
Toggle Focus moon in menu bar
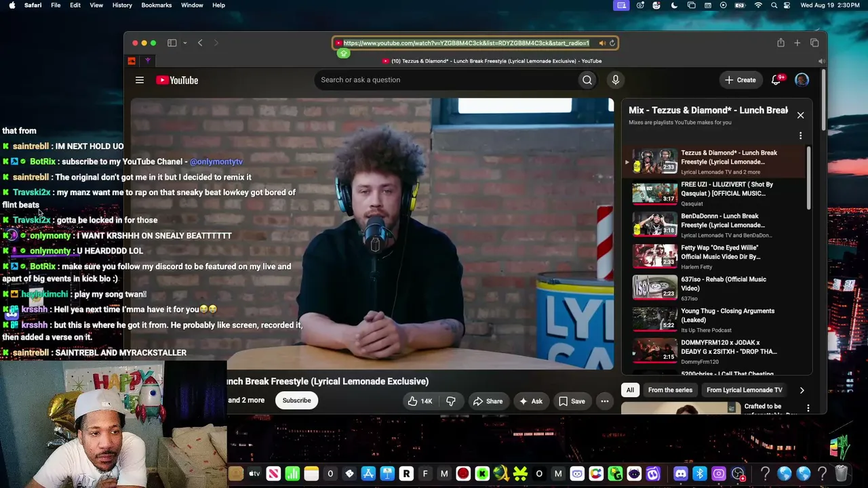[674, 5]
